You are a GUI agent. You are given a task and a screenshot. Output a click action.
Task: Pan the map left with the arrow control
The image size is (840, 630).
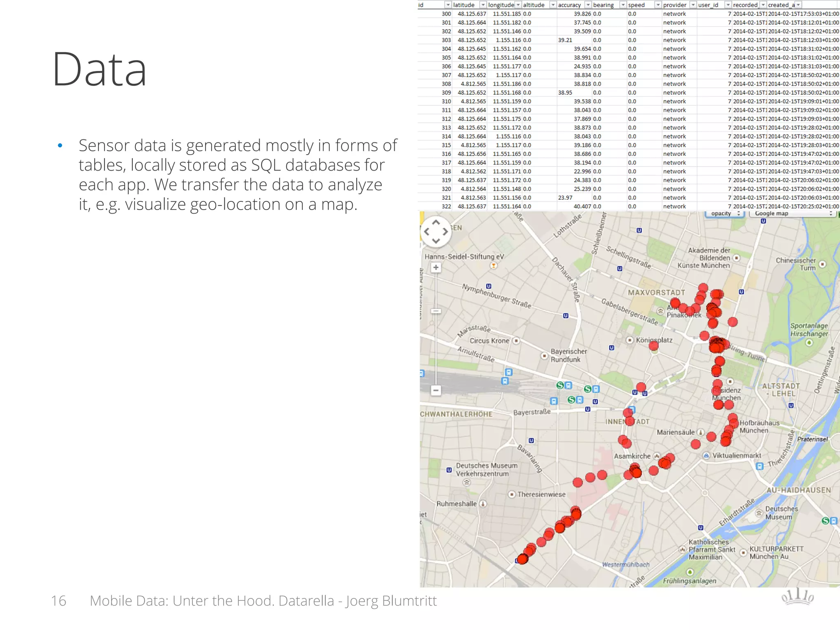tap(427, 232)
